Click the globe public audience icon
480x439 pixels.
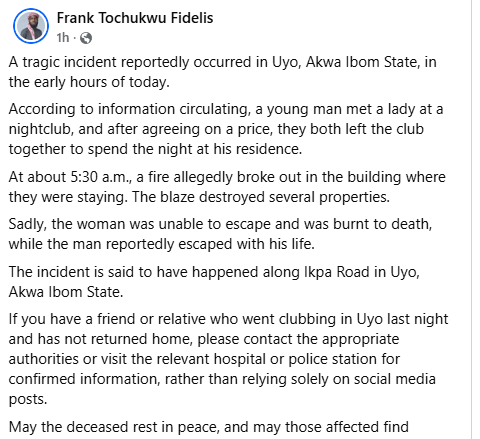(86, 38)
